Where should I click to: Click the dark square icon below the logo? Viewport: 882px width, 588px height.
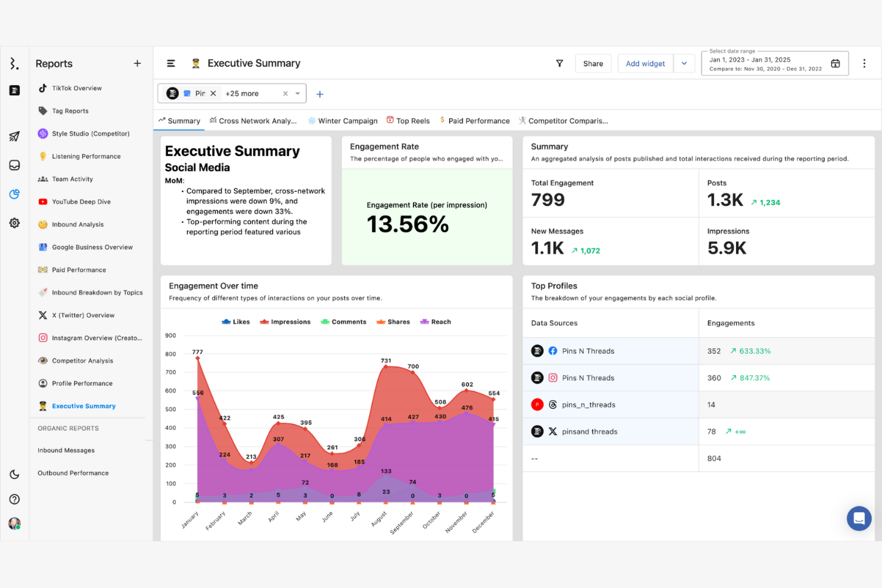(x=14, y=91)
